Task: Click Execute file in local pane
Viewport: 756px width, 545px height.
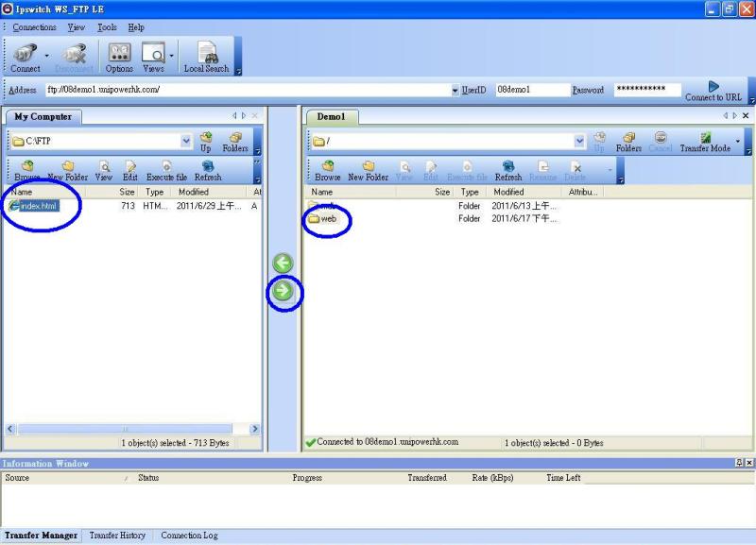Action: pos(166,172)
